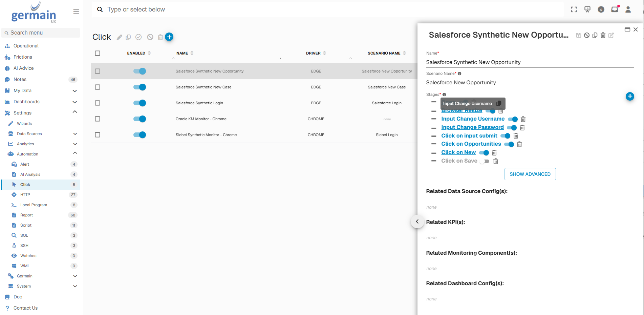Open the HTTP automation menu item
644x315 pixels.
25,195
